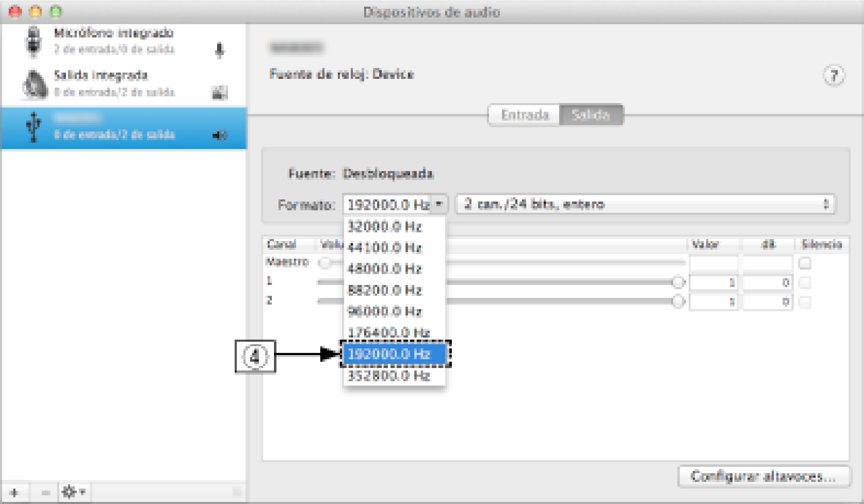Click the USB device icon
864x504 pixels.
point(34,127)
